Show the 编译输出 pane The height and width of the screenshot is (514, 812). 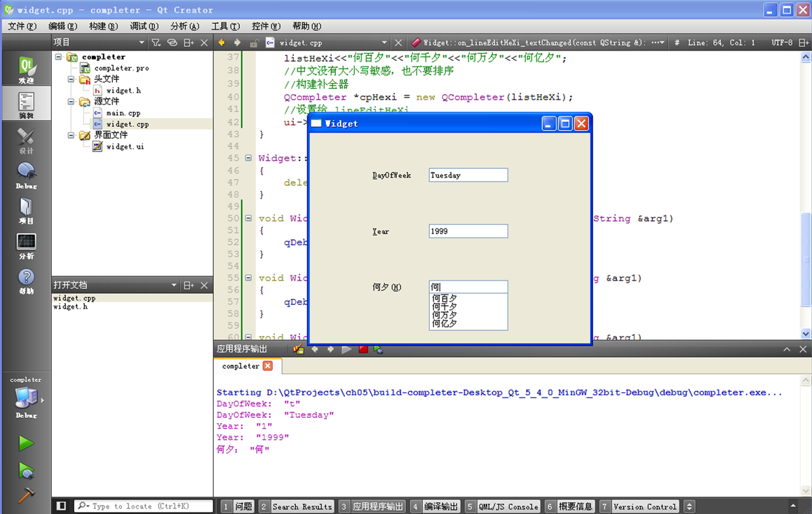(x=435, y=506)
